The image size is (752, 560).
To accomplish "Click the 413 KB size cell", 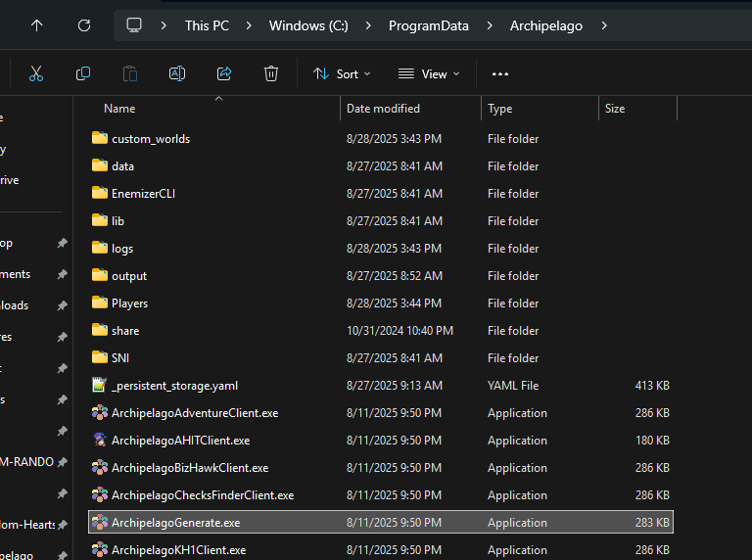I will point(652,386).
